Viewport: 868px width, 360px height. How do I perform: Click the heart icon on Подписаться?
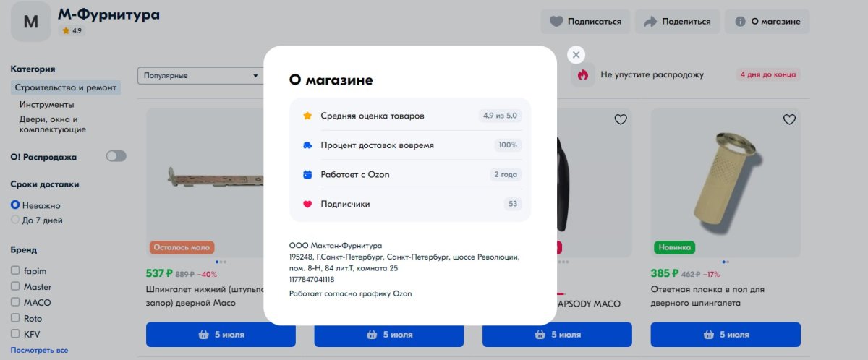556,22
